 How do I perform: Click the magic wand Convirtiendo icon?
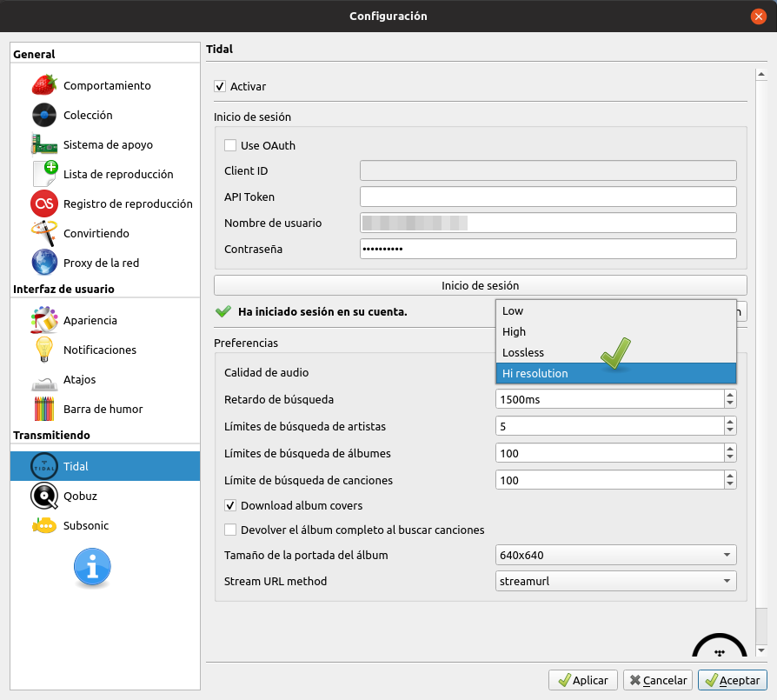(x=44, y=234)
